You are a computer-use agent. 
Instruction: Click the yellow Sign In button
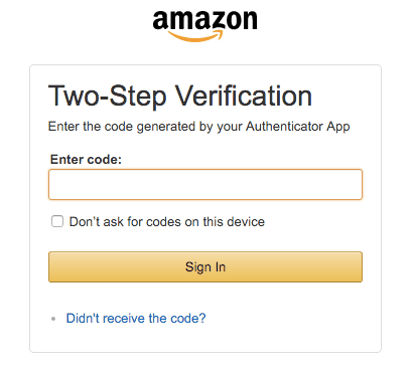coord(205,267)
